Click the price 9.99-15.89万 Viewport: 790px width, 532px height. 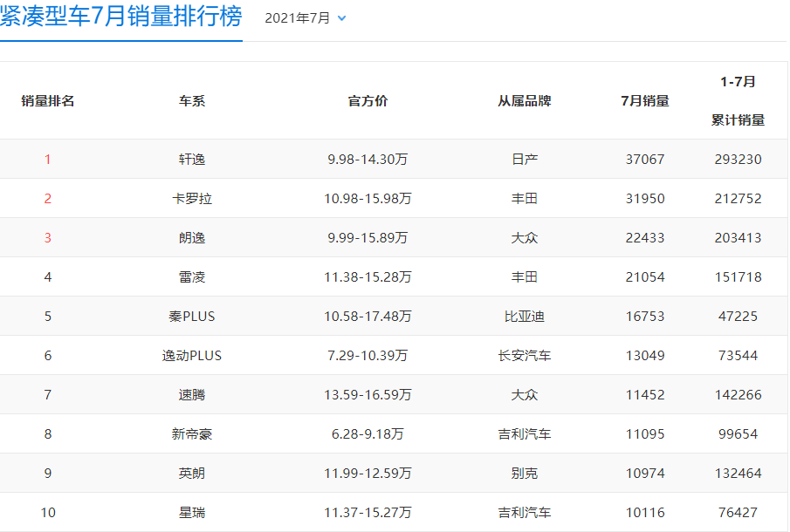point(368,237)
